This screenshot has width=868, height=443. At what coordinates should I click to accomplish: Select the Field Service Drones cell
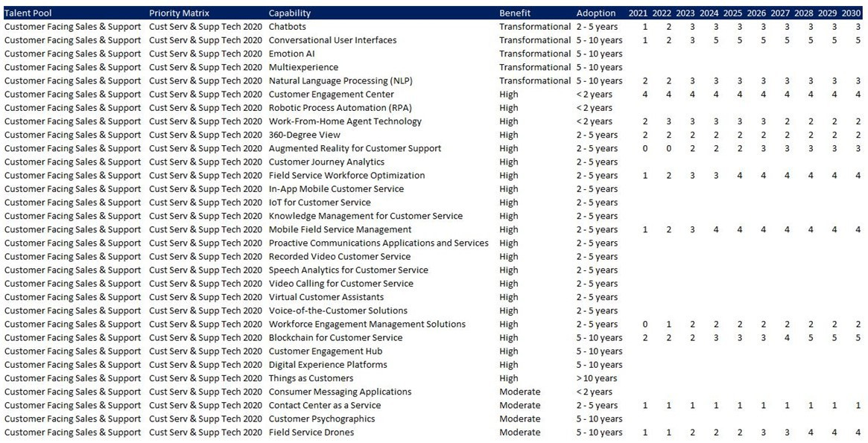pos(311,433)
